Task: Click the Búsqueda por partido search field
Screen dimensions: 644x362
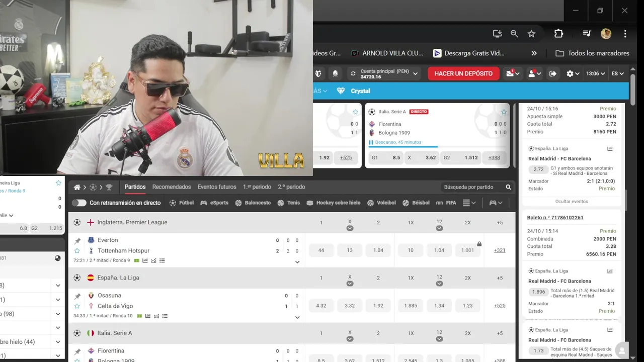Action: pos(476,187)
